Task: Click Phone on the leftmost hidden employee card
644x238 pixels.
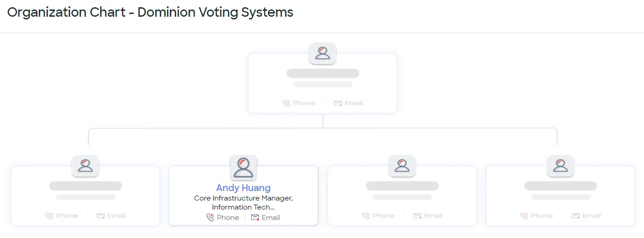Action: pyautogui.click(x=62, y=216)
